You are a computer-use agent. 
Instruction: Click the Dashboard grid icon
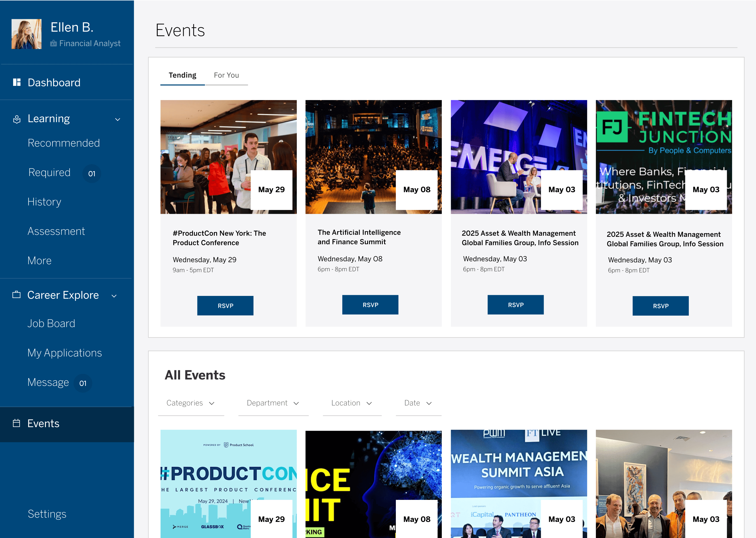17,82
